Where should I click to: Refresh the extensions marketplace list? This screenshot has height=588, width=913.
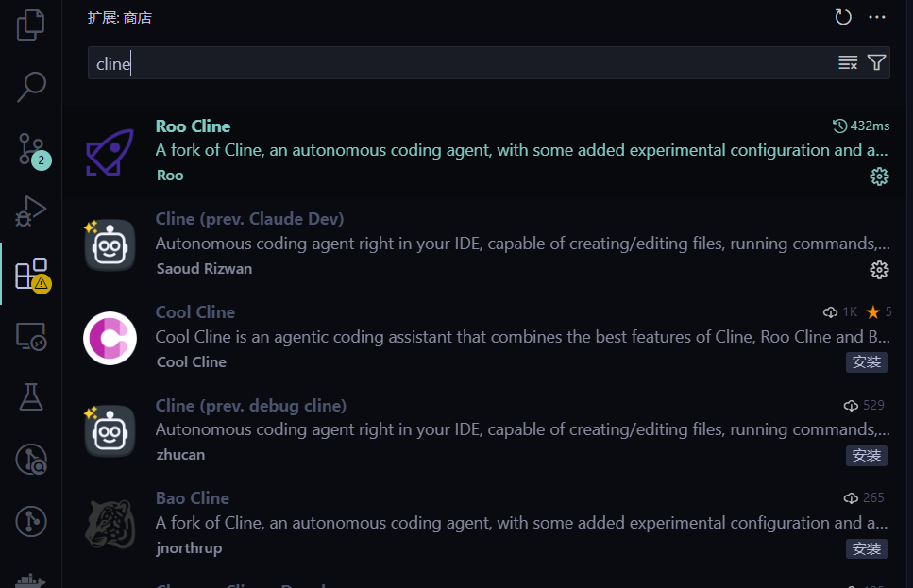coord(843,17)
